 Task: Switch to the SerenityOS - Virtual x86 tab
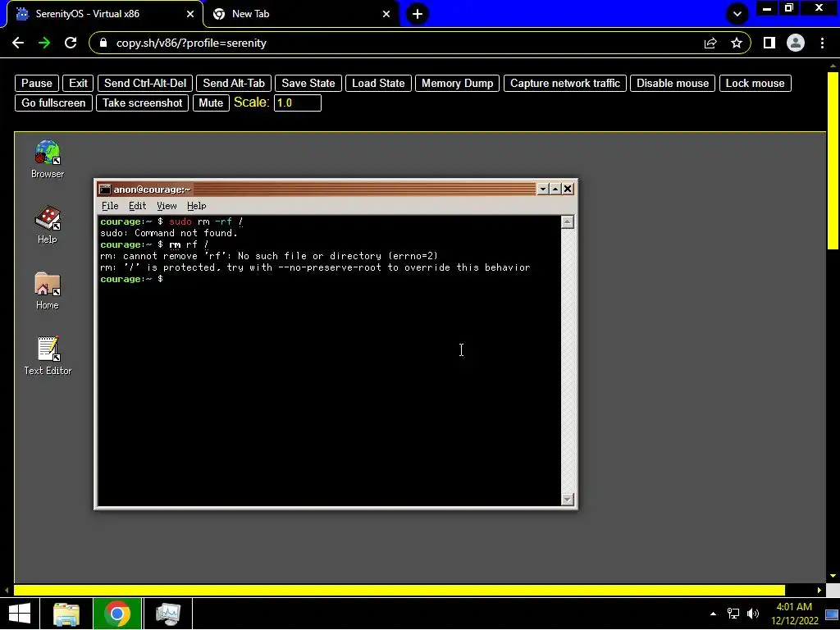pos(104,14)
